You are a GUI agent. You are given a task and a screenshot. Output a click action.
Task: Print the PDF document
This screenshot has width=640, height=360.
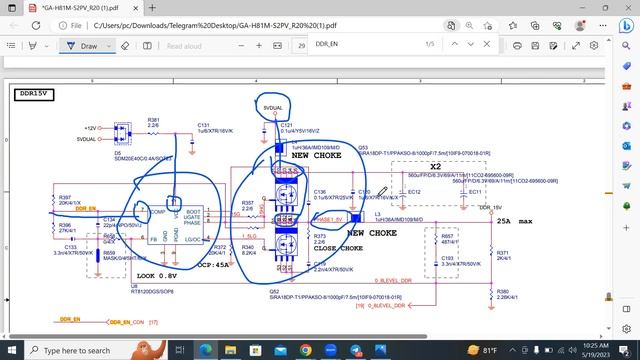[517, 46]
